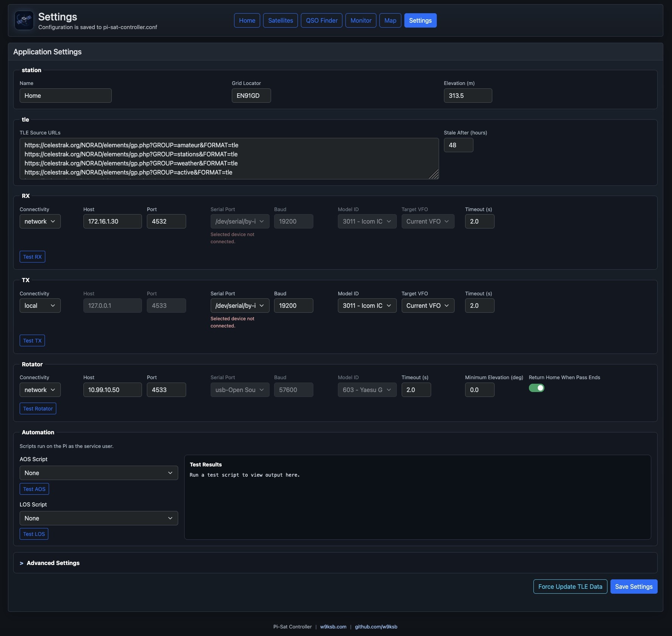Run the Test LOS script button

[x=34, y=534]
